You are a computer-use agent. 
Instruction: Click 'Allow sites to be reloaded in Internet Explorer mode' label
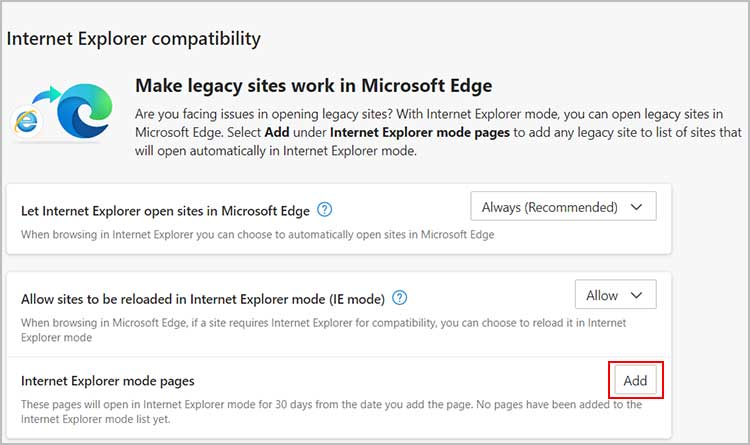point(203,299)
